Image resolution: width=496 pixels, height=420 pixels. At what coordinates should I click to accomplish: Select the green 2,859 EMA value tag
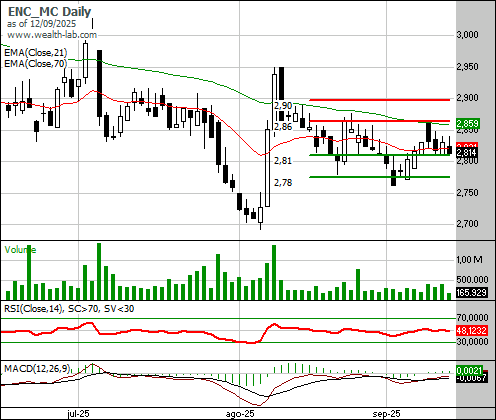(x=468, y=124)
